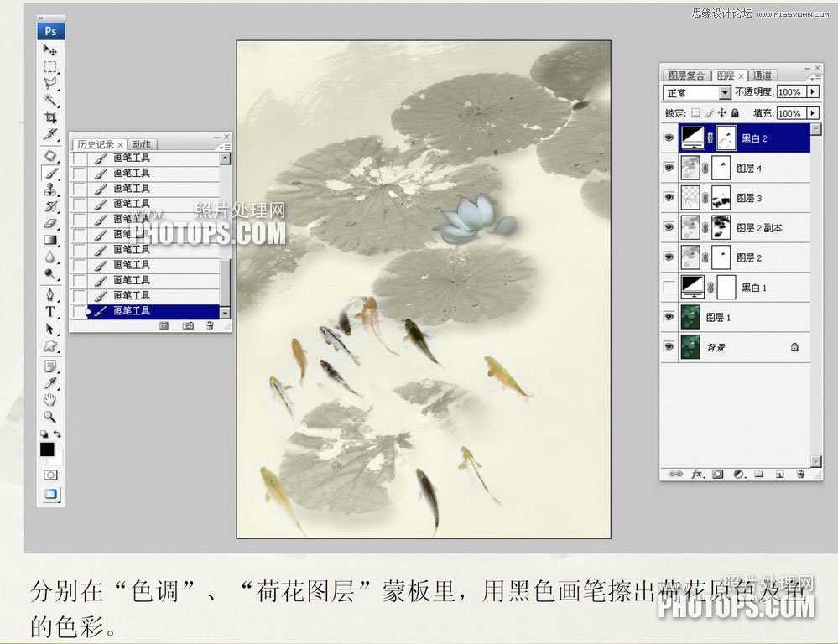Image resolution: width=838 pixels, height=644 pixels.
Task: Open the 不透明度 opacity dropdown arrow
Action: [812, 92]
